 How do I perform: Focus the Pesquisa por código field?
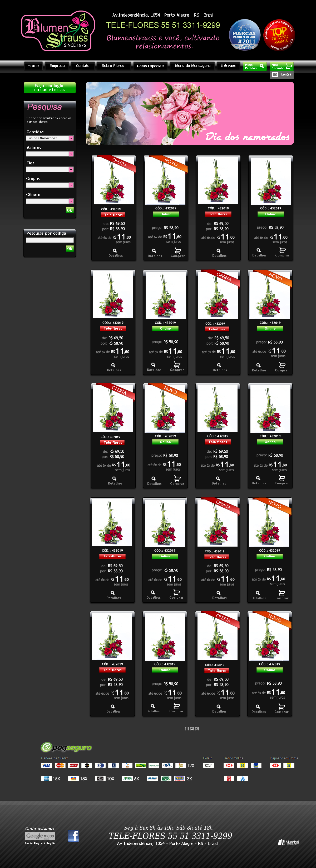point(50,240)
